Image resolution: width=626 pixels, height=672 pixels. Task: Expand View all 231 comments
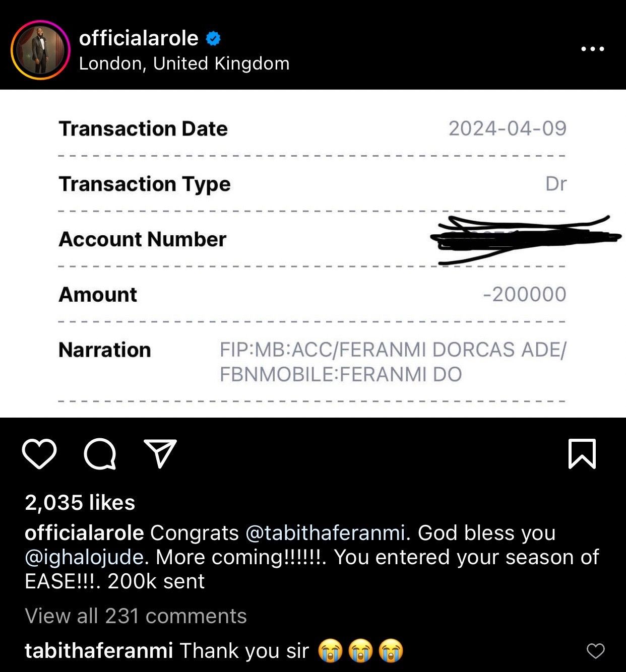point(136,616)
